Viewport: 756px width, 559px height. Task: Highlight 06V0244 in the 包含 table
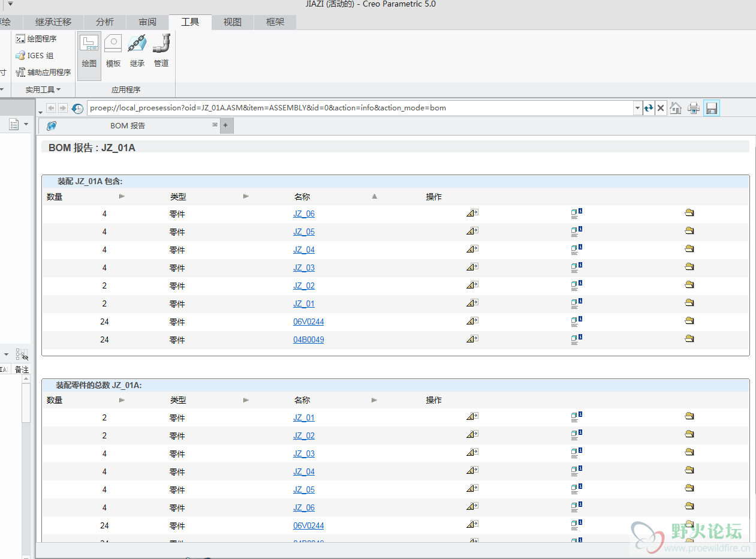click(472, 321)
